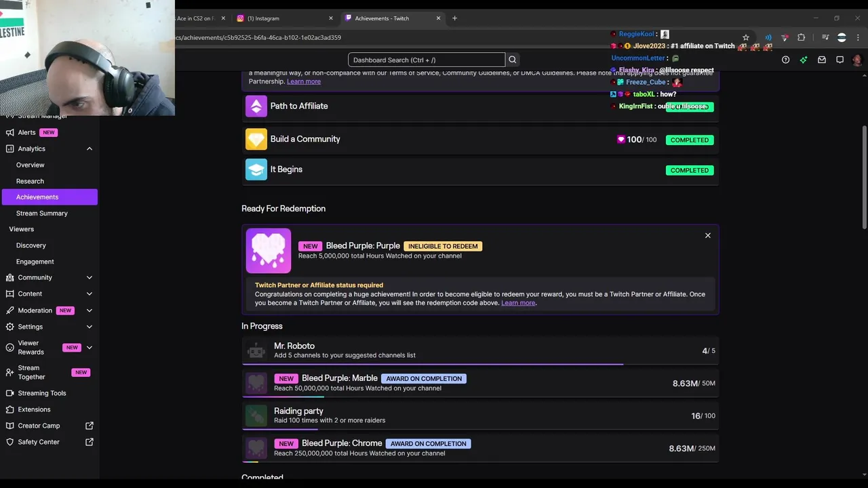The height and width of the screenshot is (488, 868).
Task: Collapse the Analytics section chevron
Action: tap(90, 148)
